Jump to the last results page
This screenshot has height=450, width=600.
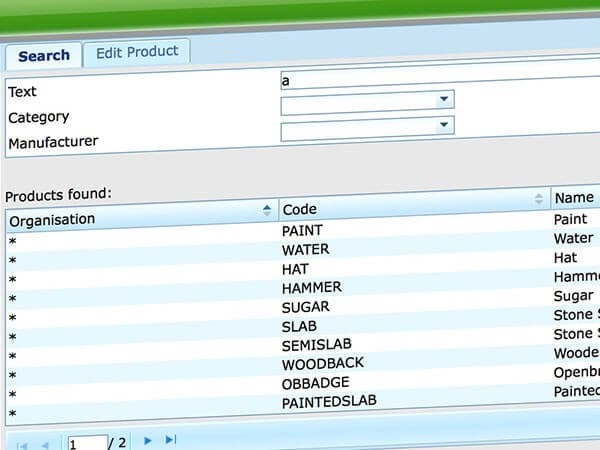(170, 440)
